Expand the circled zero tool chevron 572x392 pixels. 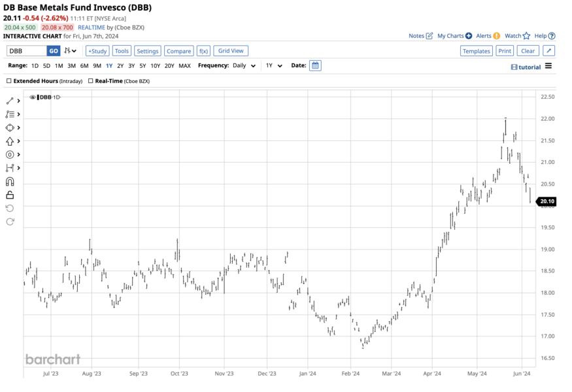point(18,155)
